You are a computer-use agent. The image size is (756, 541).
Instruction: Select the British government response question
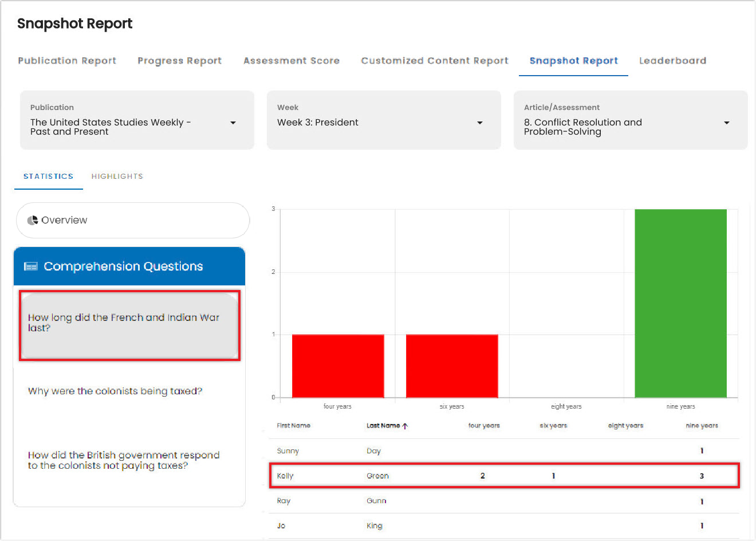pyautogui.click(x=129, y=460)
